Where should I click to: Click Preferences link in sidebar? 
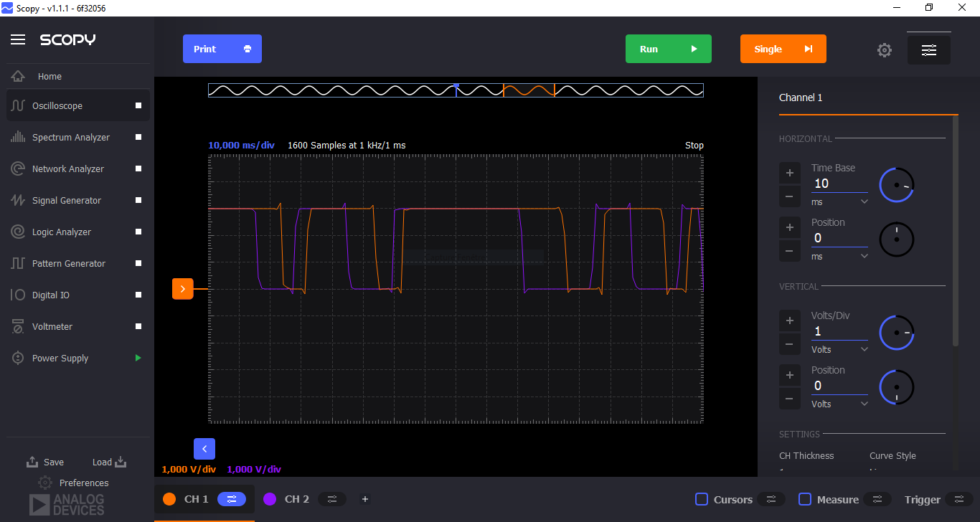(x=84, y=483)
